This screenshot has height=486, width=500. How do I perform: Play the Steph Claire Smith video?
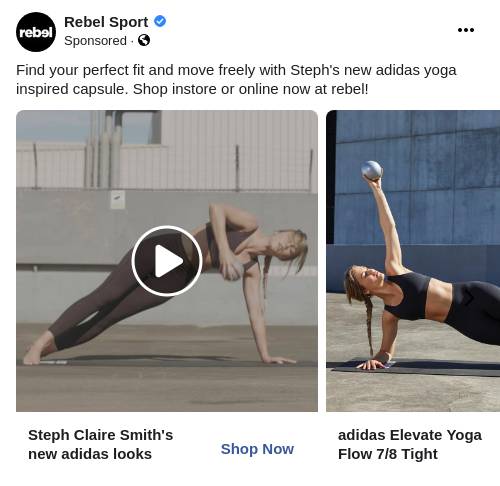pos(167,261)
